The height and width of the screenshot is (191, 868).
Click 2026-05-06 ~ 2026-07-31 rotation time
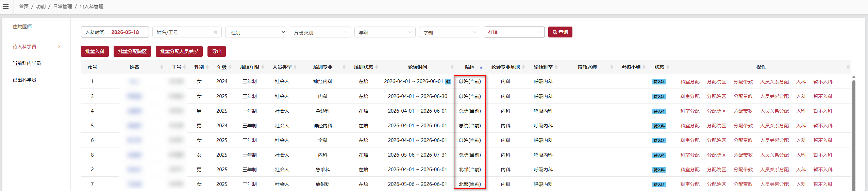417,155
